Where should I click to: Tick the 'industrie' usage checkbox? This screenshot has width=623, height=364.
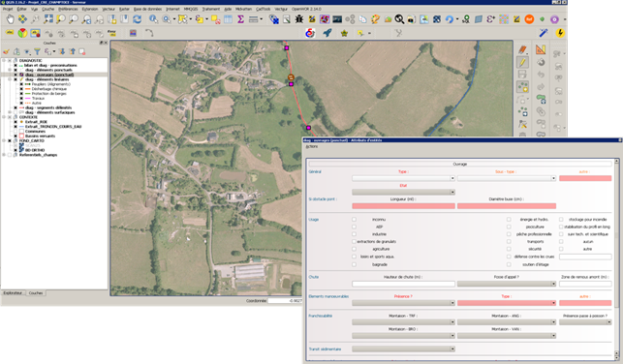point(354,234)
